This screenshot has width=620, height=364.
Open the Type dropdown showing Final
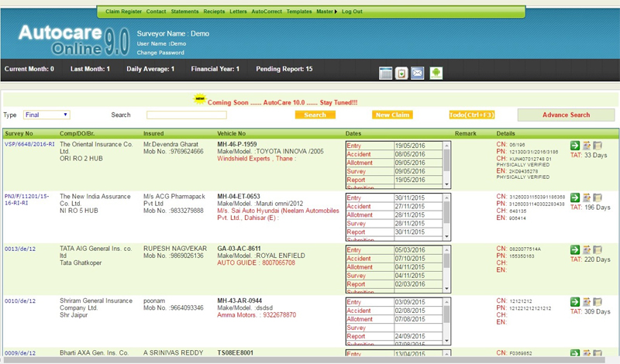click(x=46, y=115)
